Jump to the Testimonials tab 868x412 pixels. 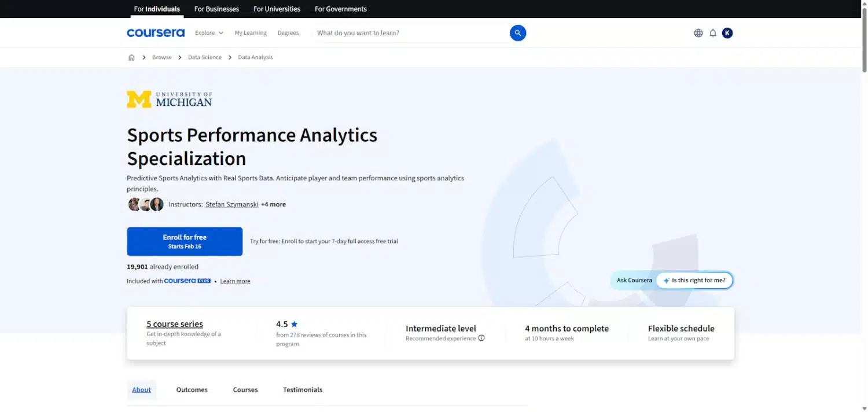coord(303,390)
